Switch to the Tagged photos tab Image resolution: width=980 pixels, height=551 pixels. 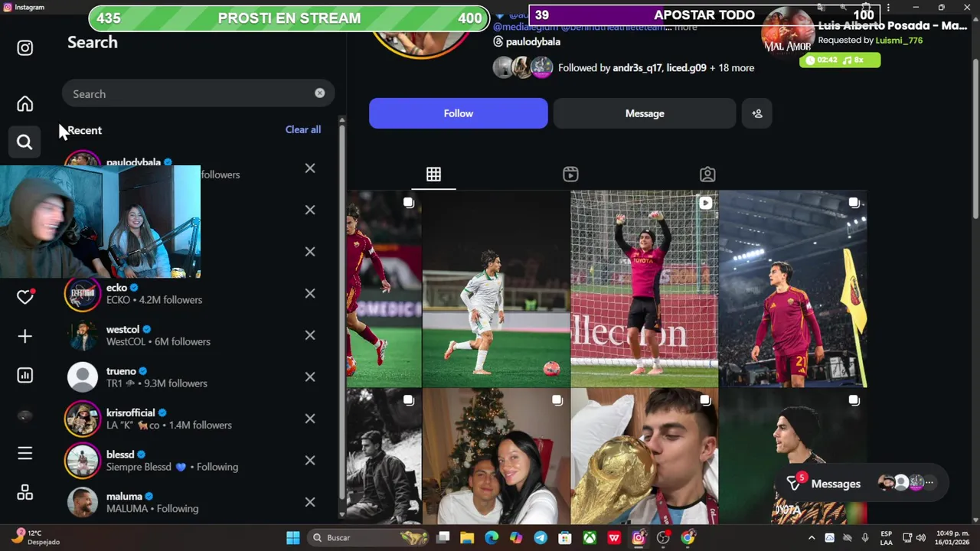tap(707, 174)
